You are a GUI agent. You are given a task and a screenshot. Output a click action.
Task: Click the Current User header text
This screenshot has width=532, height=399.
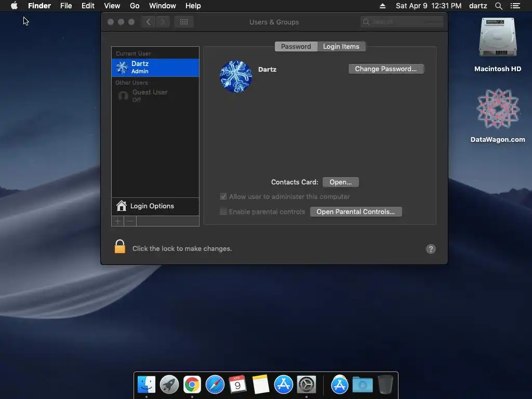pyautogui.click(x=133, y=54)
